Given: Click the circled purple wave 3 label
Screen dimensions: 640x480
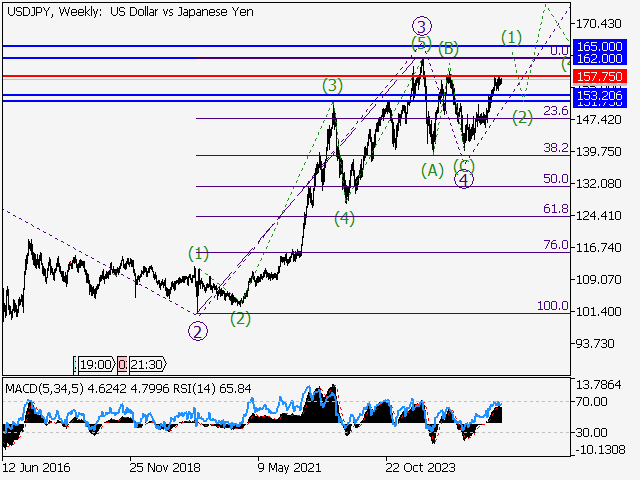Looking at the screenshot, I should tap(422, 26).
